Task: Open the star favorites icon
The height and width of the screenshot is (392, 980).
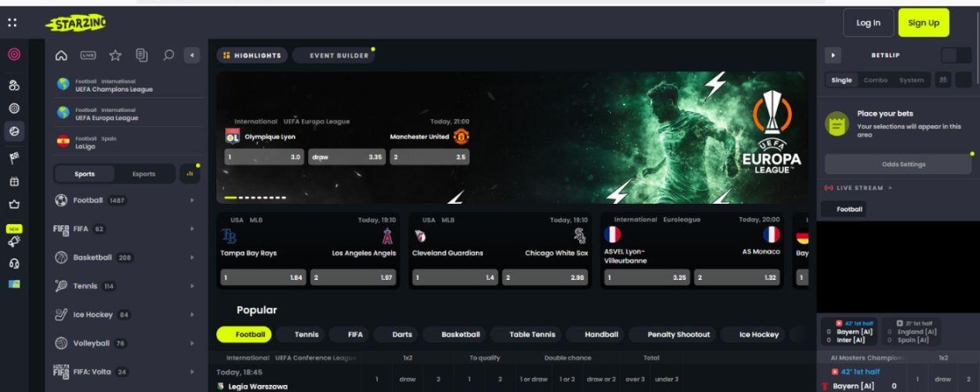Action: (115, 56)
